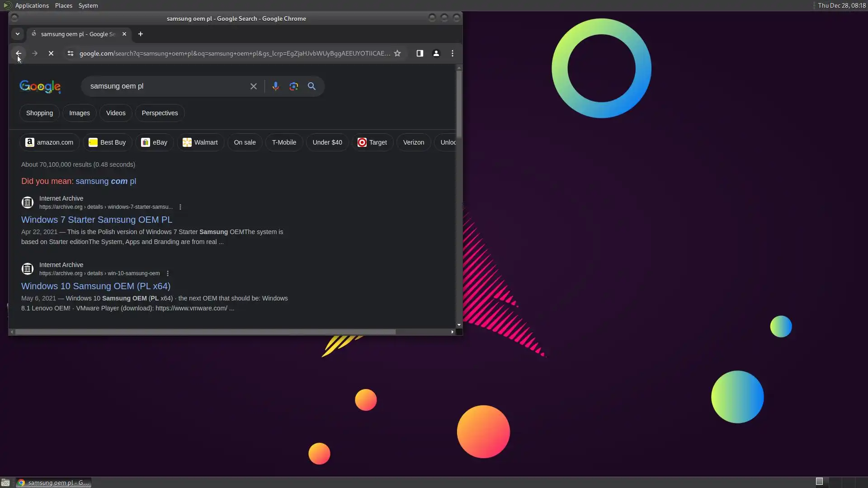
Task: Open the Windows 10 Samsung OEM (PL x64) link
Action: [95, 286]
